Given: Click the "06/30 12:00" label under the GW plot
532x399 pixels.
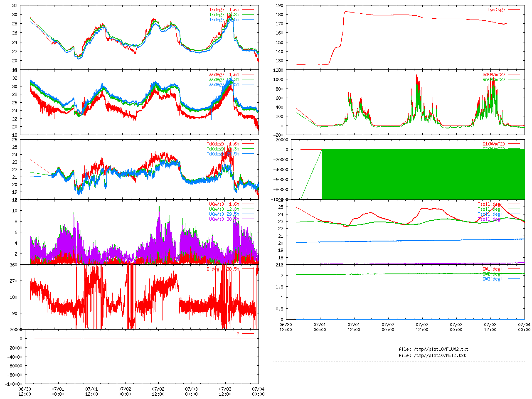Looking at the screenshot, I should coord(285,327).
